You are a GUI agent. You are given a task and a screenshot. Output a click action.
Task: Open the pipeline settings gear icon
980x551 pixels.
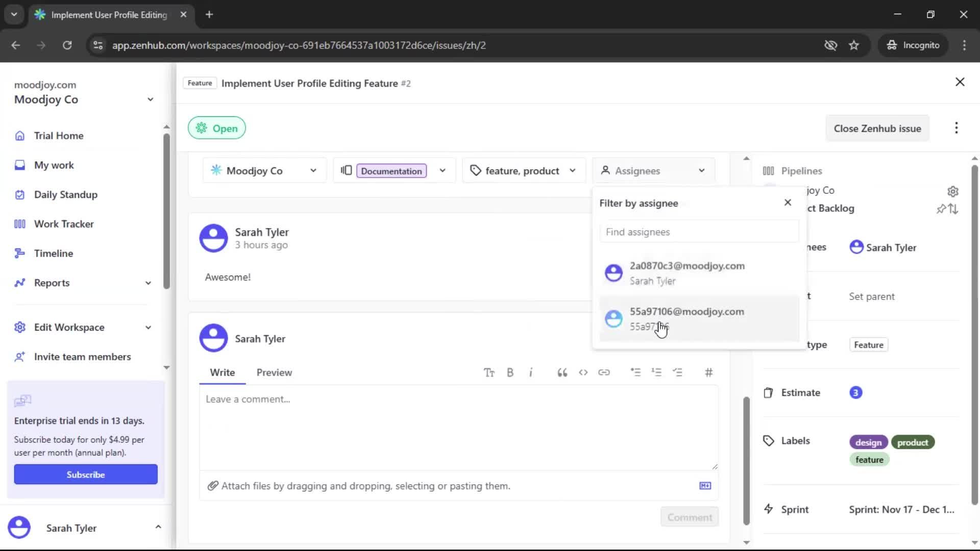tap(953, 191)
